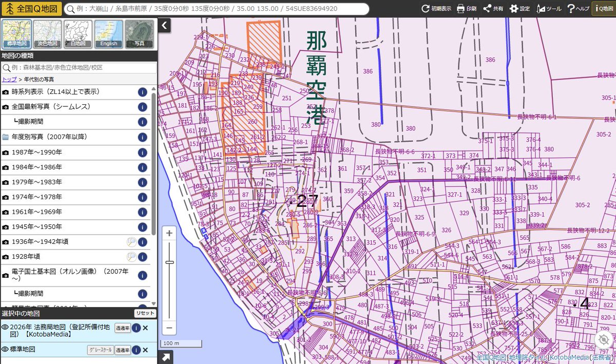Click magnifier icon on 1936年～1942年頃 row
This screenshot has width=616, height=364.
click(x=131, y=242)
